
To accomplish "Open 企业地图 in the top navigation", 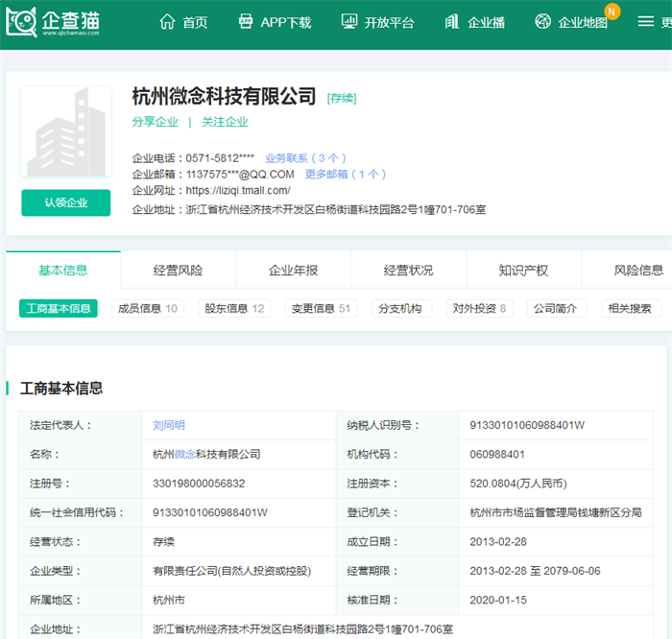I will (583, 22).
